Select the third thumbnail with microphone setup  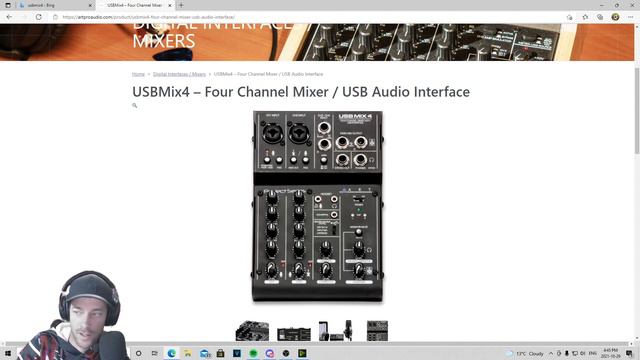pos(336,331)
